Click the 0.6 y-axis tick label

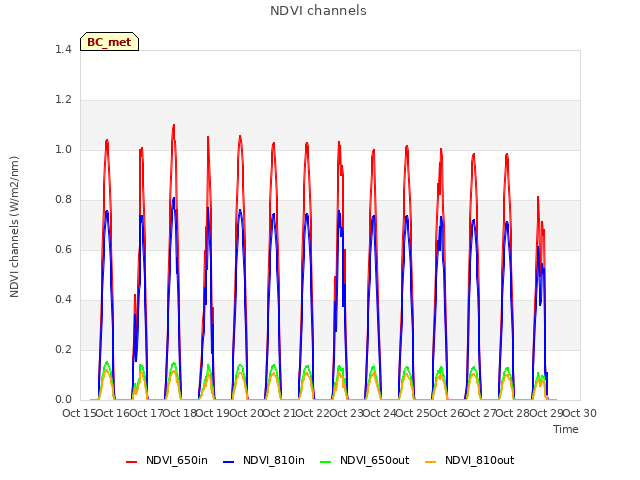63,249
